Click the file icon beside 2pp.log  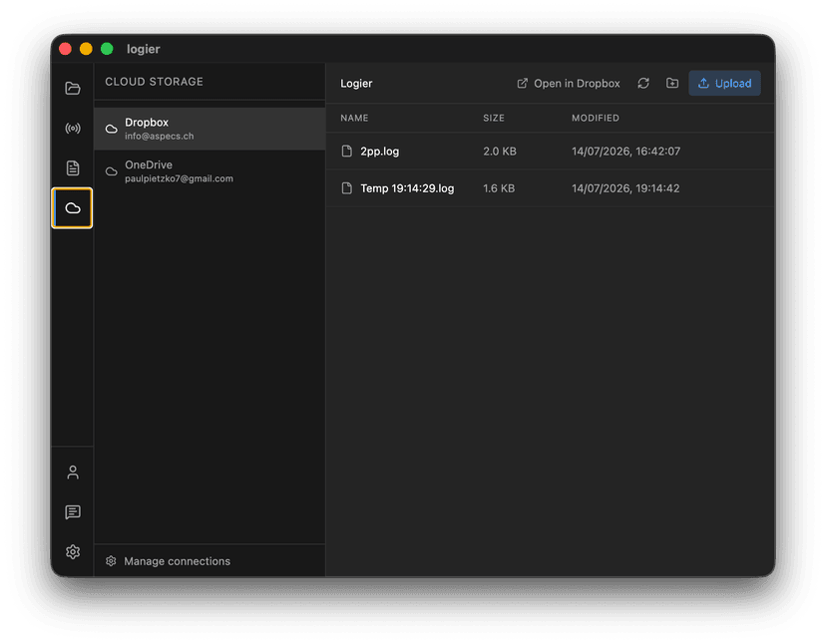coord(346,152)
